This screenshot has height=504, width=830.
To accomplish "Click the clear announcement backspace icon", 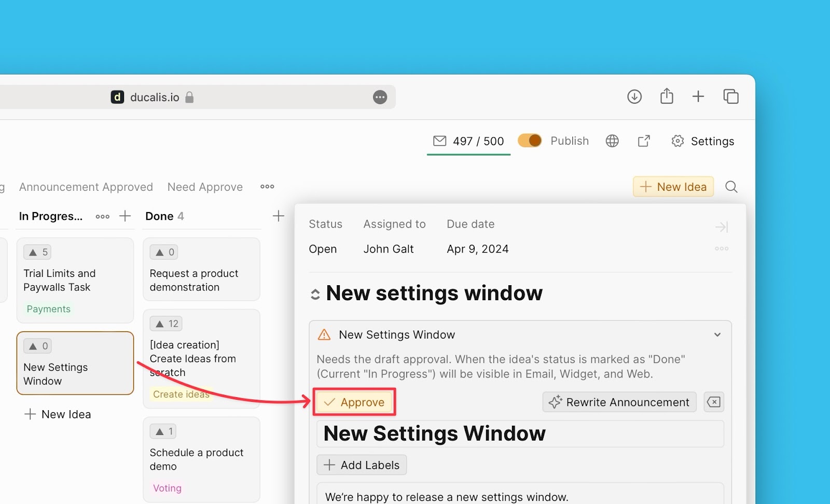I will [x=714, y=402].
